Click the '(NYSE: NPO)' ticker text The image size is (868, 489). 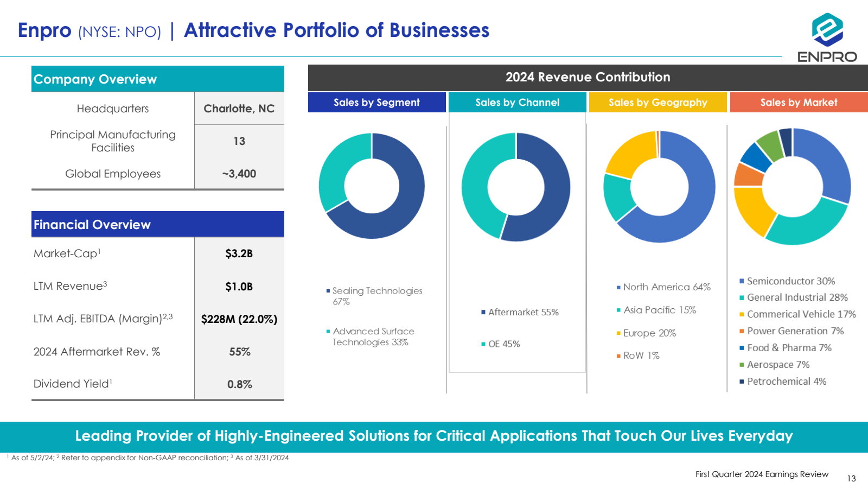click(120, 32)
